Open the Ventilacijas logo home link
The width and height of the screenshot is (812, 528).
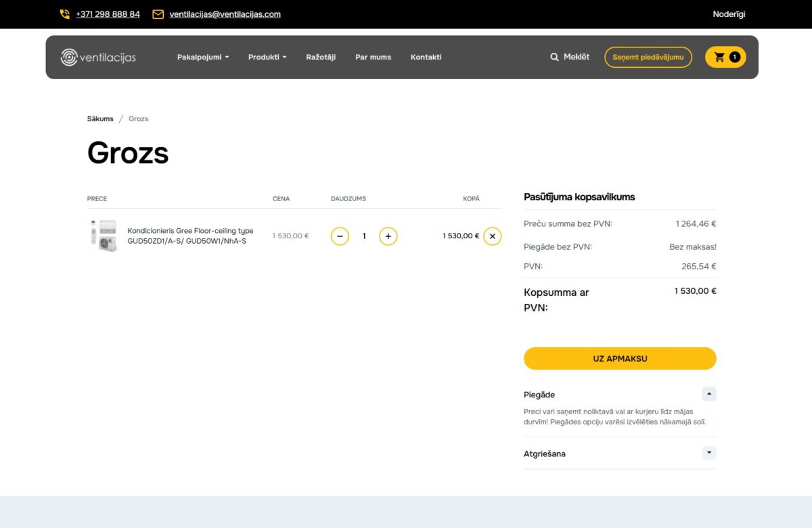point(98,58)
